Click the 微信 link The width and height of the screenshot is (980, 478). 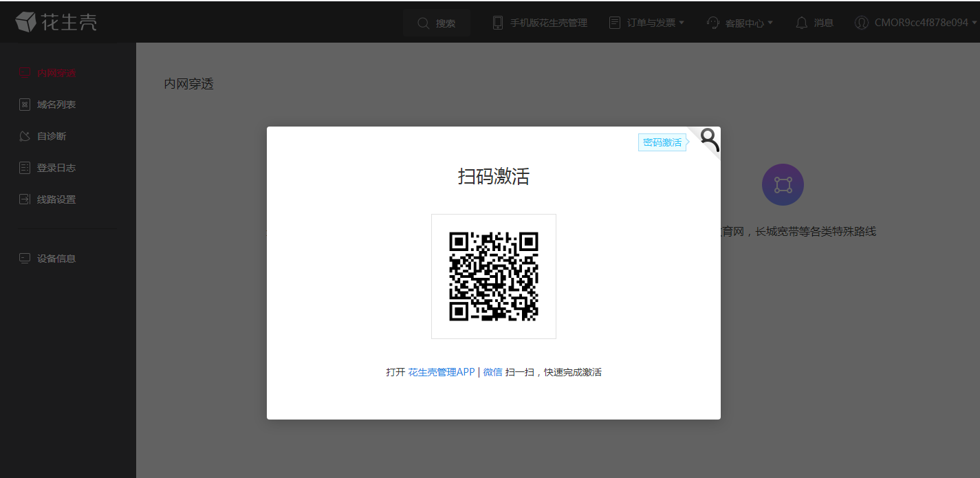pos(492,372)
